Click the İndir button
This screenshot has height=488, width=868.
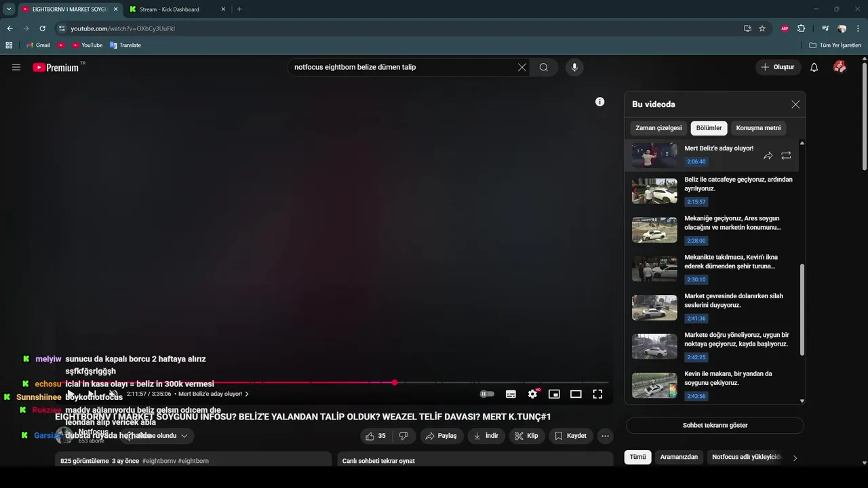pyautogui.click(x=486, y=436)
